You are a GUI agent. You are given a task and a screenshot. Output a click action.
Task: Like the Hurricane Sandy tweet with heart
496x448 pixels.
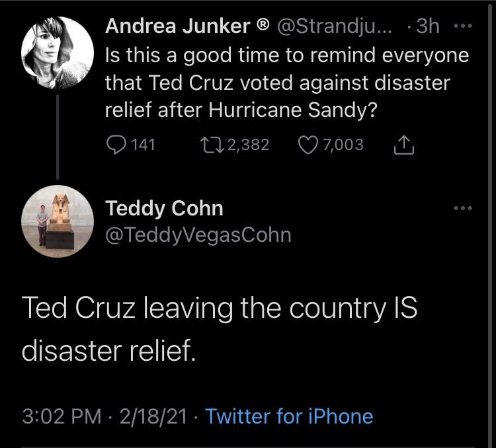coord(306,144)
